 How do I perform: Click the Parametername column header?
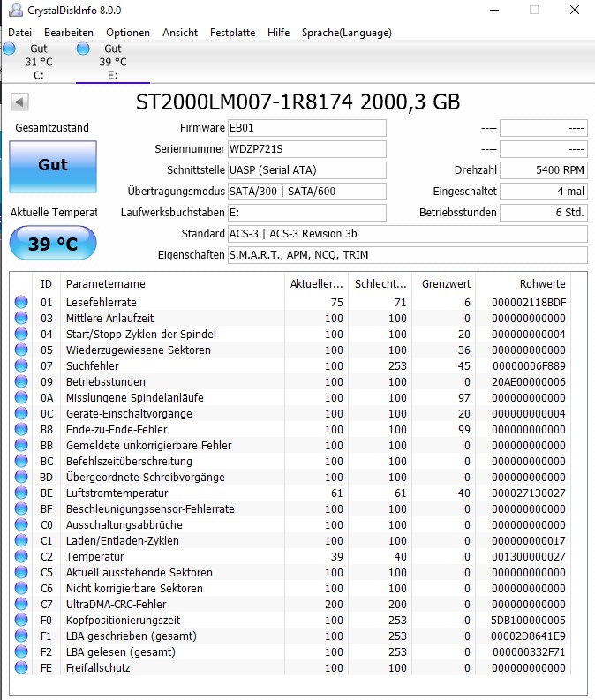pyautogui.click(x=172, y=284)
